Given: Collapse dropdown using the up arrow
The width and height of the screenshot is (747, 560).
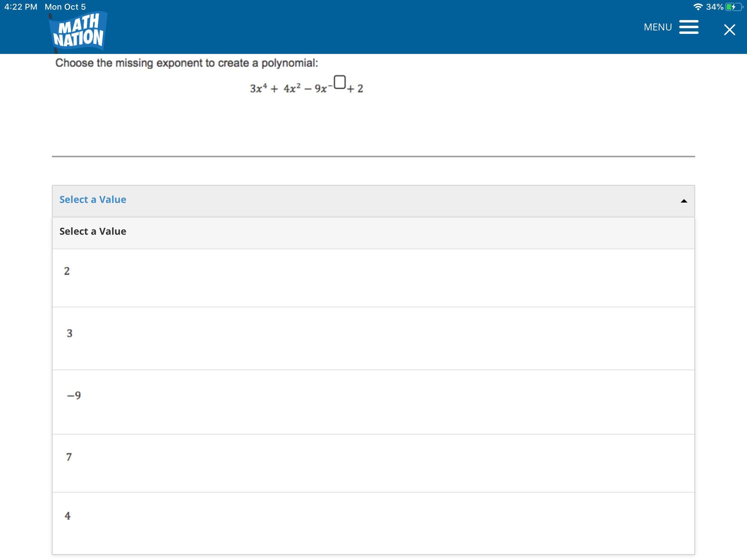Looking at the screenshot, I should (684, 201).
